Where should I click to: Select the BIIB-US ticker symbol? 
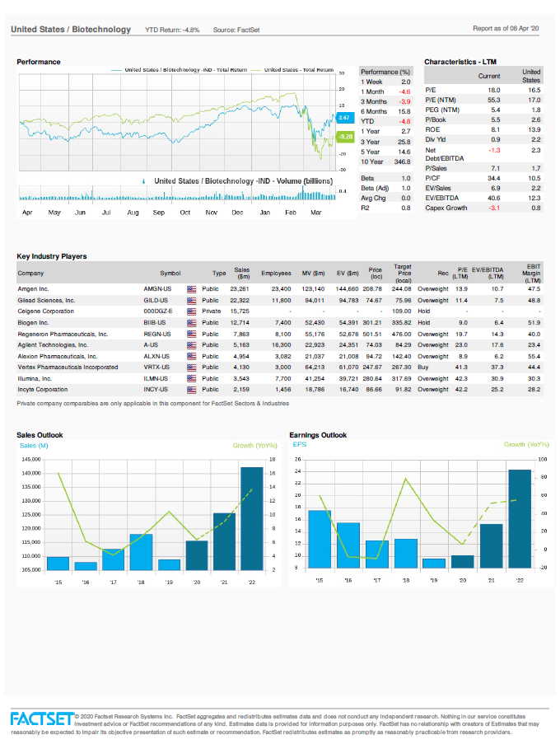coord(155,323)
